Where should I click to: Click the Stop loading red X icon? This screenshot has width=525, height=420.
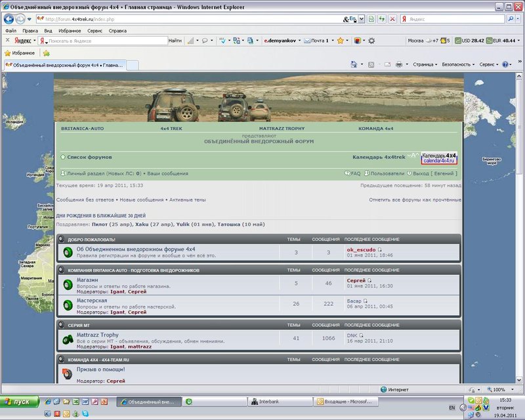[392, 19]
